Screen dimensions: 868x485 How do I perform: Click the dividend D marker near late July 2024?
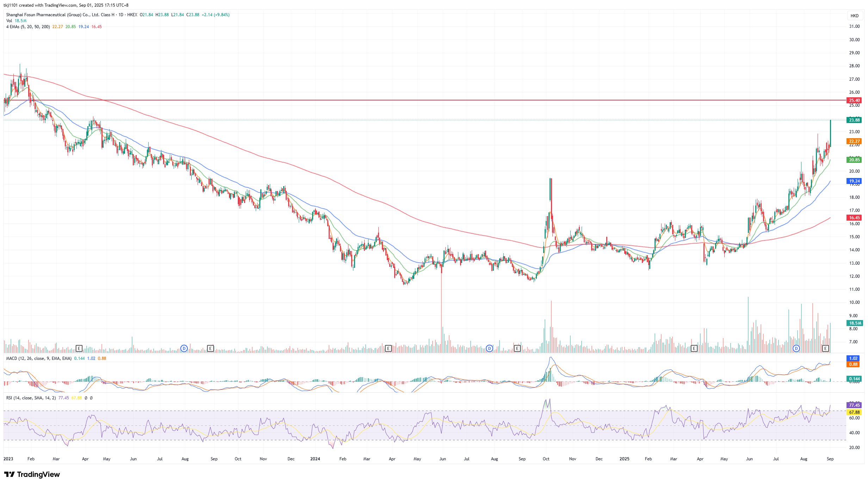tap(489, 348)
